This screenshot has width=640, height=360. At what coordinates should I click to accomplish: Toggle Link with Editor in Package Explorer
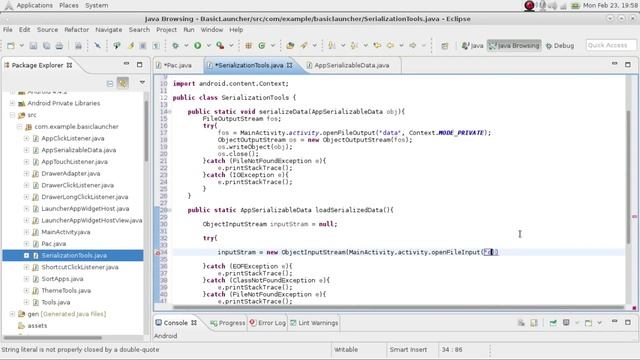click(123, 83)
